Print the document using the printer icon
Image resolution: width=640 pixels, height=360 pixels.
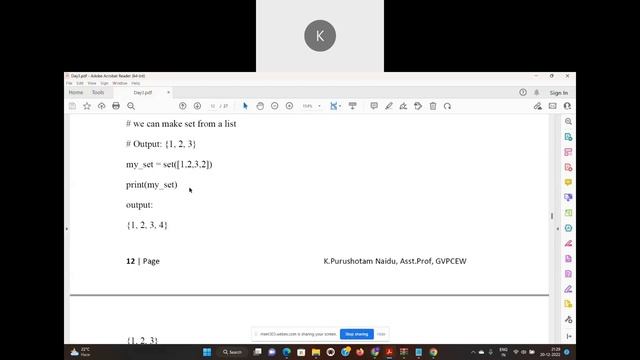click(x=116, y=106)
